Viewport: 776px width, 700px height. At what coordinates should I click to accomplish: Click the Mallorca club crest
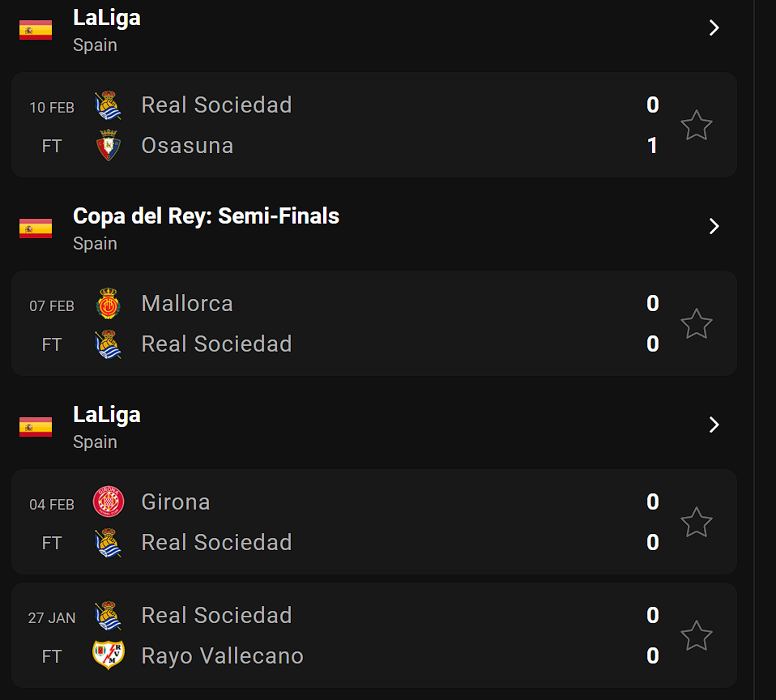click(x=108, y=304)
